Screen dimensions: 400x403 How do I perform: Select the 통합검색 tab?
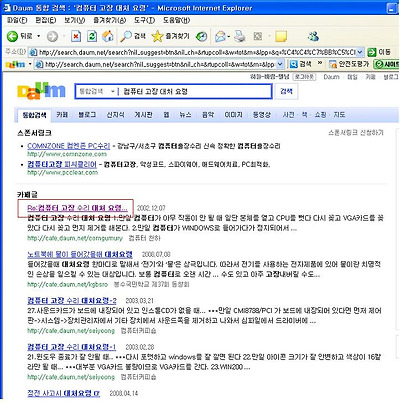[x=34, y=115]
